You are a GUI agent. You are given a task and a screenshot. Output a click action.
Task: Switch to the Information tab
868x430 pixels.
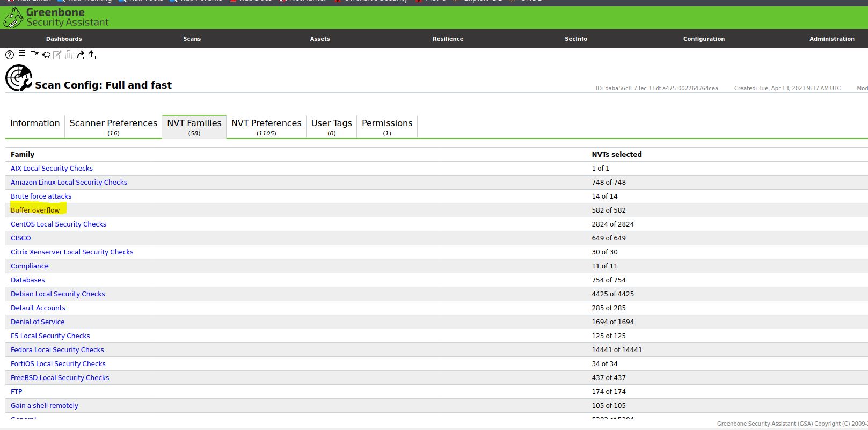[x=35, y=127]
